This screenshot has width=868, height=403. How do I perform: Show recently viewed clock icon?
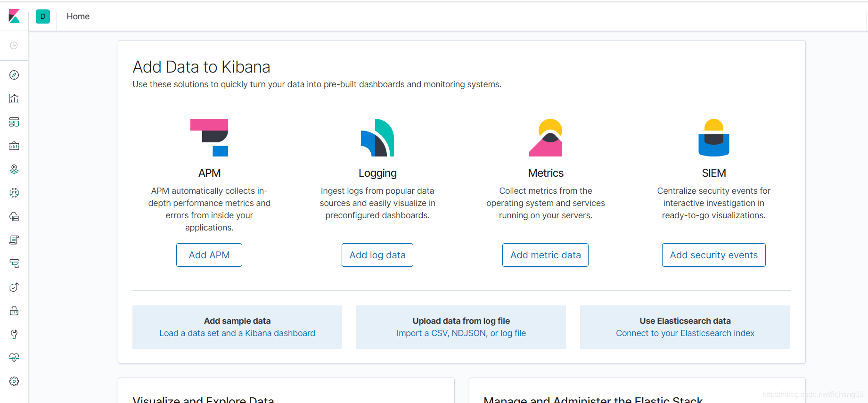click(x=14, y=45)
